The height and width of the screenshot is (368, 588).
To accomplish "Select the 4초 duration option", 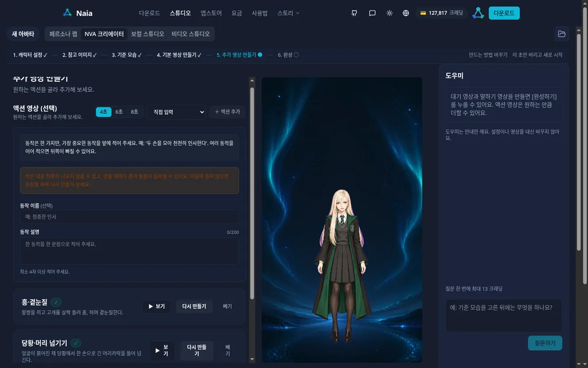I will (103, 112).
